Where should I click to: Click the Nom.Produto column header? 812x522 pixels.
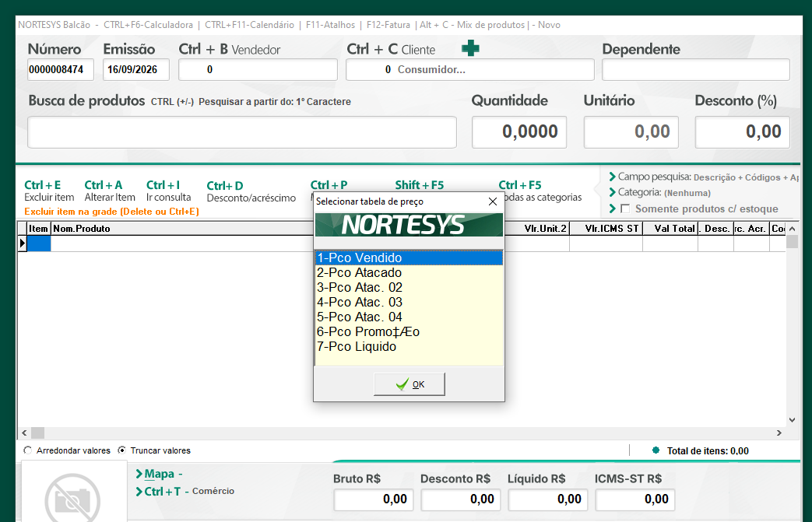point(182,229)
